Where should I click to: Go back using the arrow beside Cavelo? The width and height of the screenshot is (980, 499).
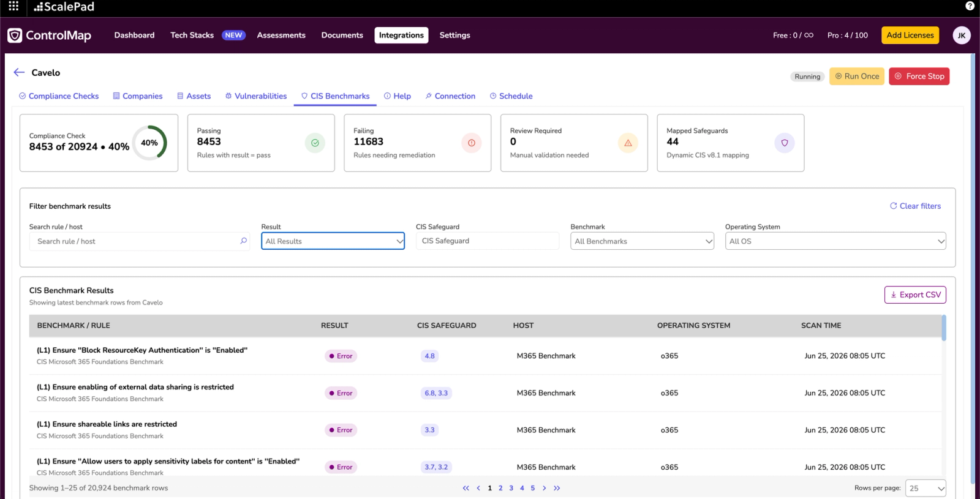[x=19, y=72]
